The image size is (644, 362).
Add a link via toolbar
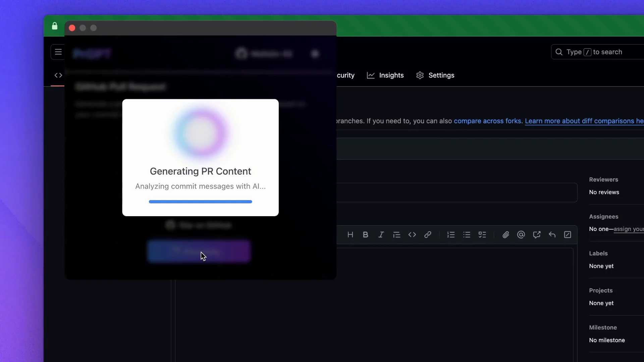point(428,235)
